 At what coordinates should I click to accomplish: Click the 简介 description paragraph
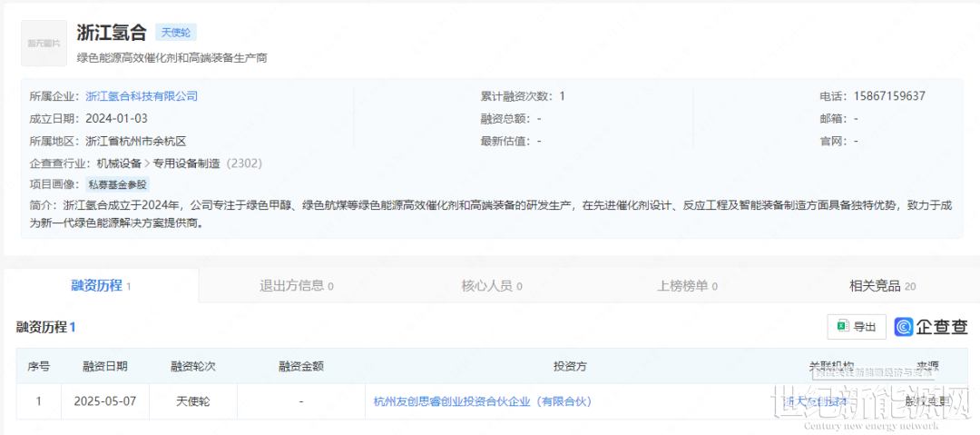point(491,214)
